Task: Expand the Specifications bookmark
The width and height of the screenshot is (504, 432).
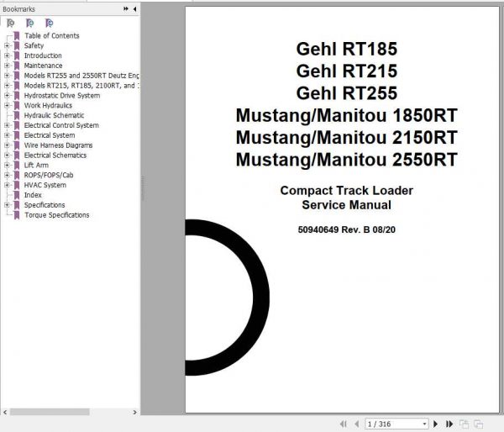Action: (x=7, y=205)
